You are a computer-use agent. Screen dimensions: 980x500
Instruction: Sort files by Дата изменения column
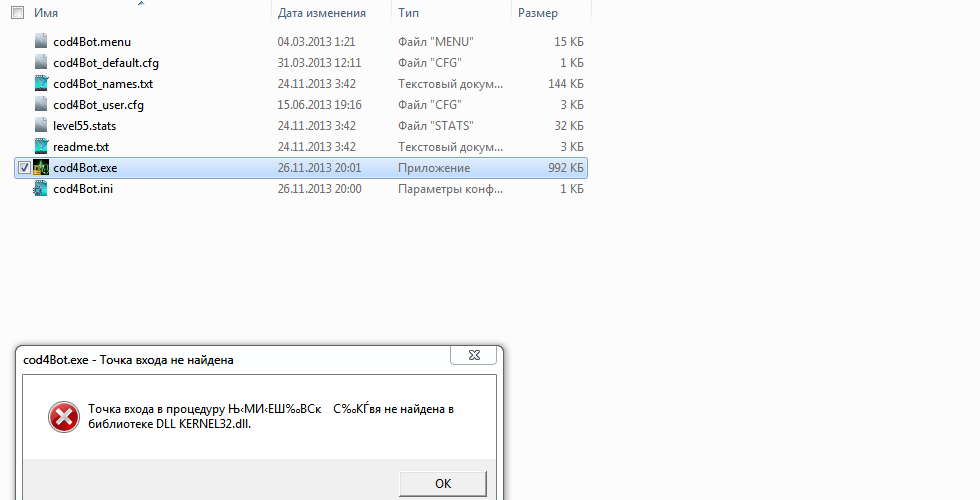coord(322,12)
